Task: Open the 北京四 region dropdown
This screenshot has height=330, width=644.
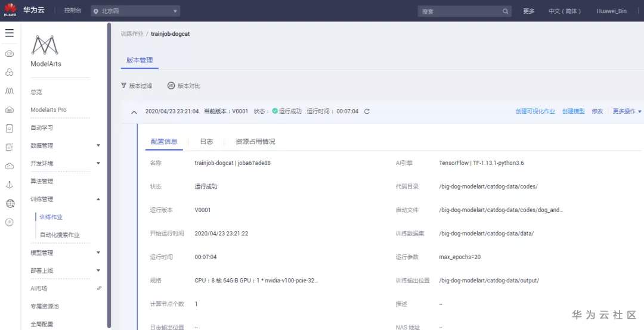Action: click(135, 11)
